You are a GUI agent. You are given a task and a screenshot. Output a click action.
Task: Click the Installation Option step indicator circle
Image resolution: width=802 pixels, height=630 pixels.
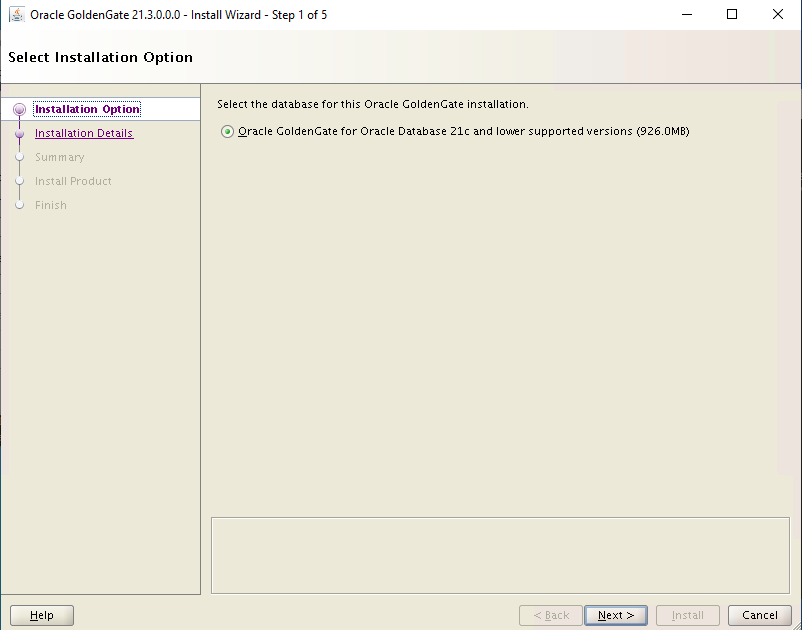pos(19,109)
